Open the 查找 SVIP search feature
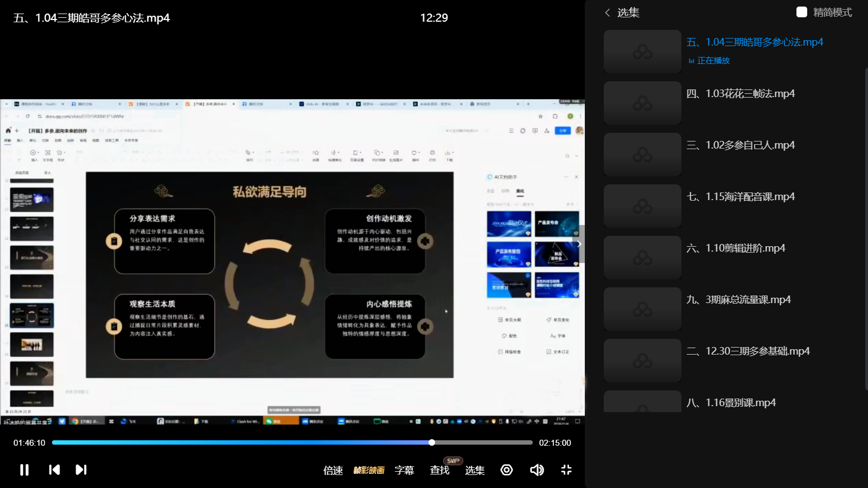The width and height of the screenshot is (868, 488). pos(439,470)
